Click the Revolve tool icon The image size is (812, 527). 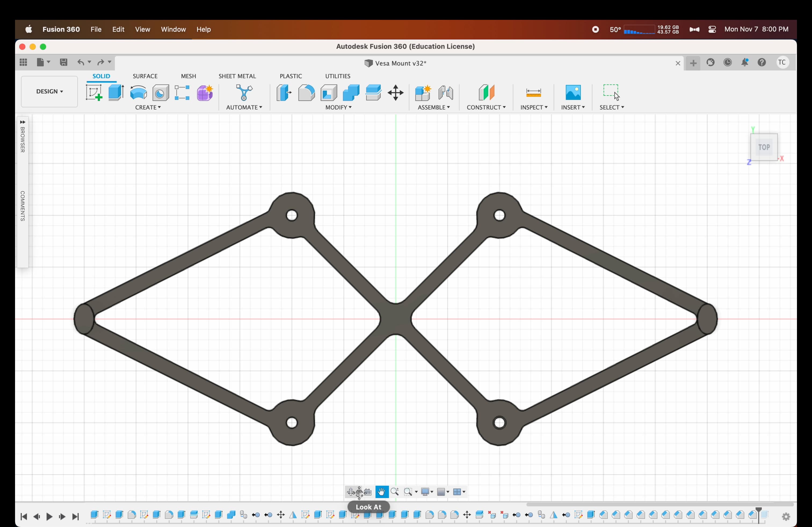pyautogui.click(x=139, y=93)
